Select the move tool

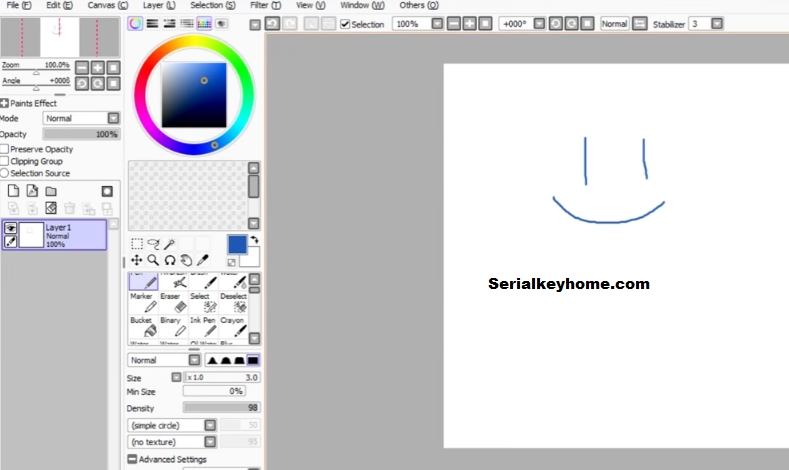pyautogui.click(x=136, y=260)
